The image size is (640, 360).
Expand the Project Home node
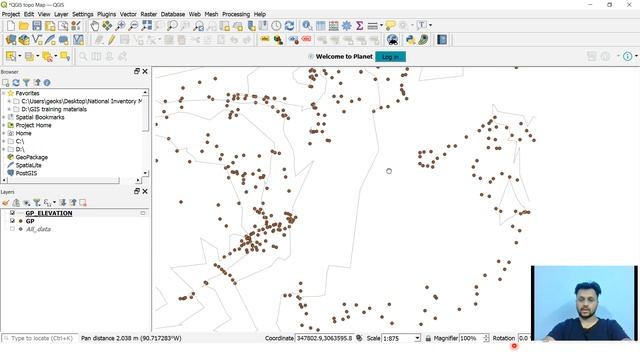pos(4,125)
